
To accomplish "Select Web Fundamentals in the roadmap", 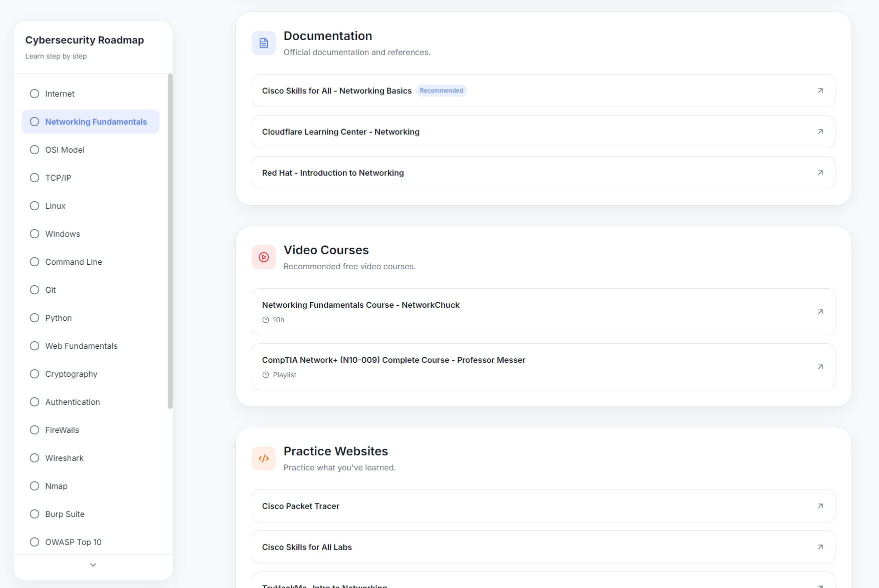I will (91, 346).
